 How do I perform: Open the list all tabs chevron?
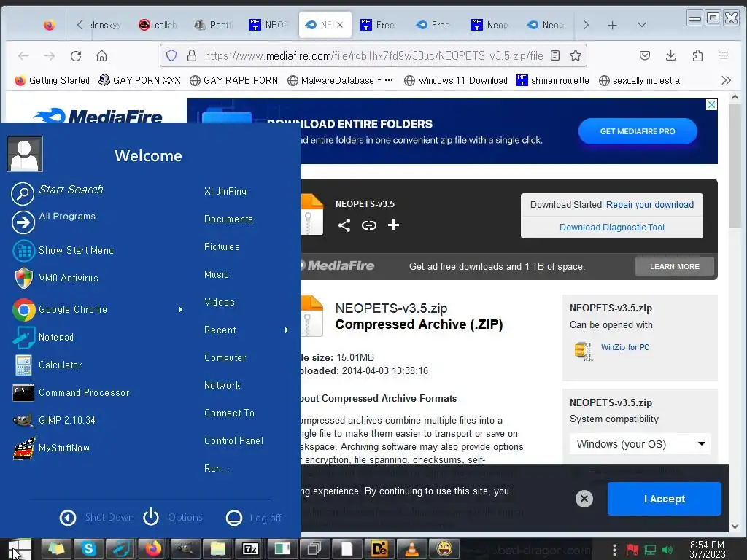pyautogui.click(x=642, y=25)
